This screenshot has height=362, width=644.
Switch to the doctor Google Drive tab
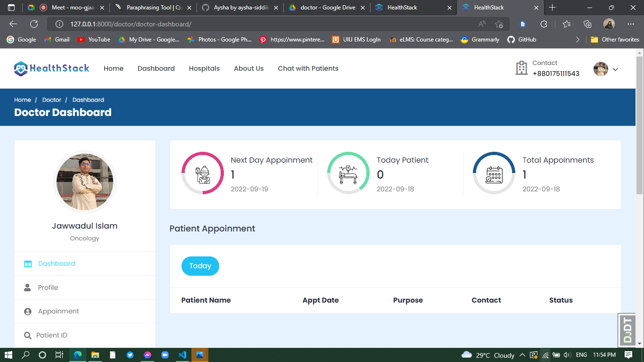click(326, 8)
